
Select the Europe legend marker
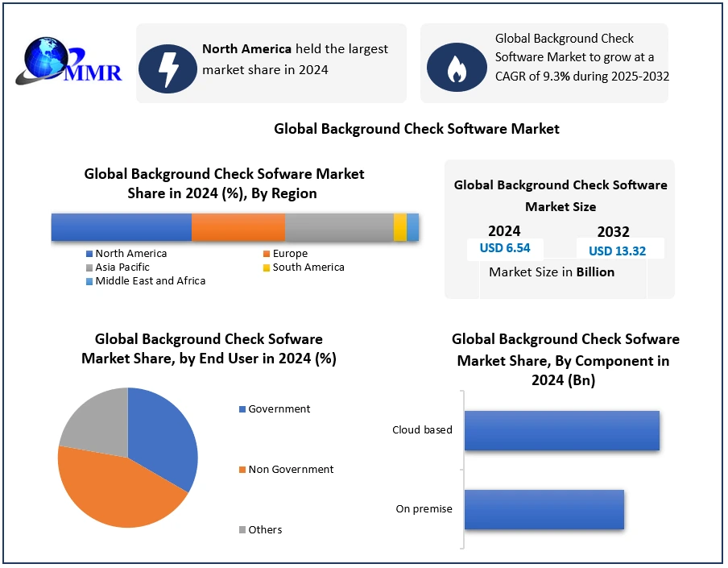(267, 254)
